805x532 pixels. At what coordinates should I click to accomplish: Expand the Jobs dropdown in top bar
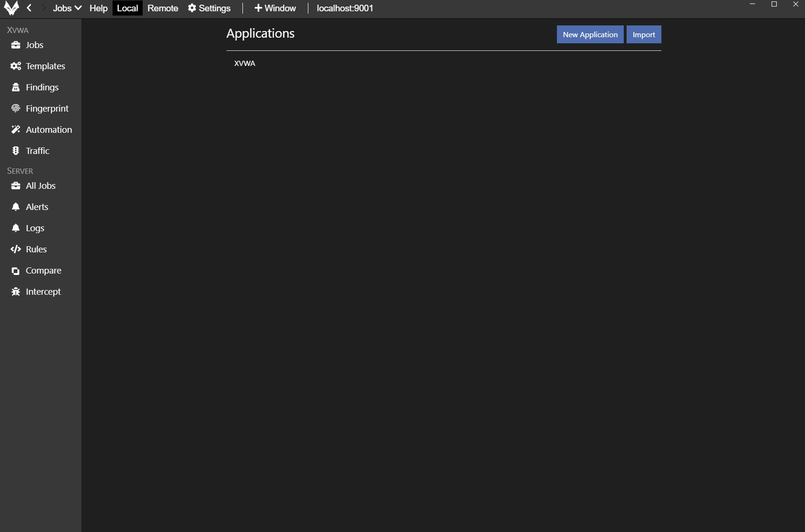pos(67,8)
